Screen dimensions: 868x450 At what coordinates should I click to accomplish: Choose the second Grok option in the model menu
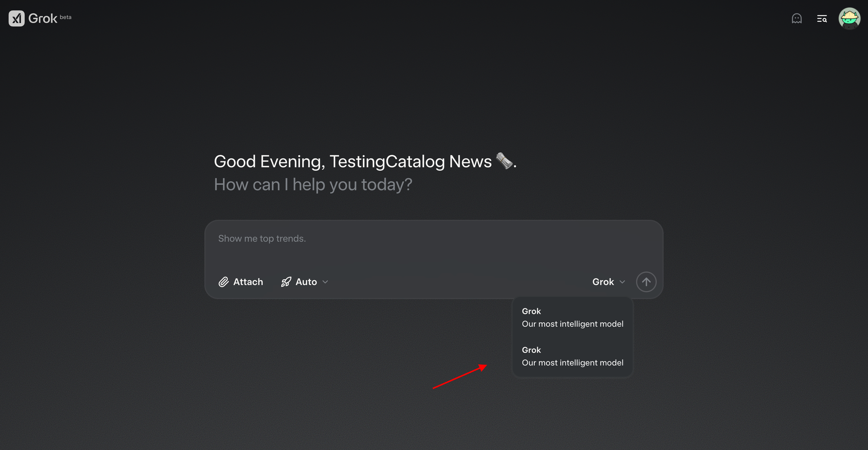(x=572, y=356)
